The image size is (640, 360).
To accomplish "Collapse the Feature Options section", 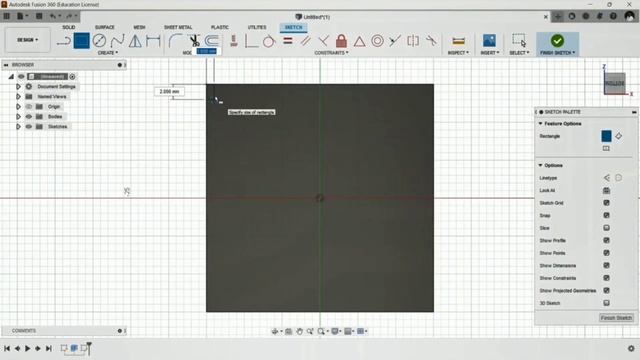I will (540, 123).
